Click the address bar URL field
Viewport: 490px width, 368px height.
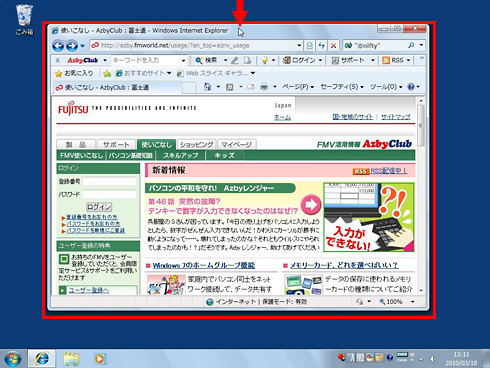pyautogui.click(x=194, y=45)
